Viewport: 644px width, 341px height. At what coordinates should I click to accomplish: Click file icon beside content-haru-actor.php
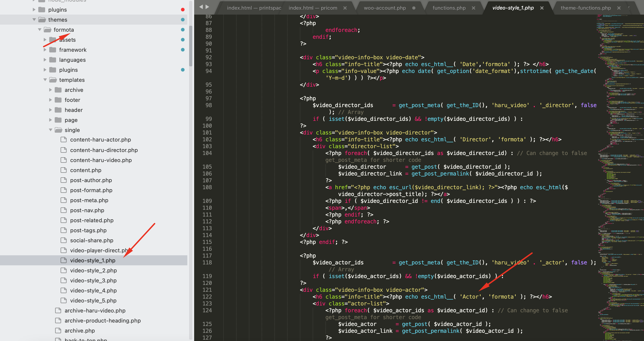(64, 139)
